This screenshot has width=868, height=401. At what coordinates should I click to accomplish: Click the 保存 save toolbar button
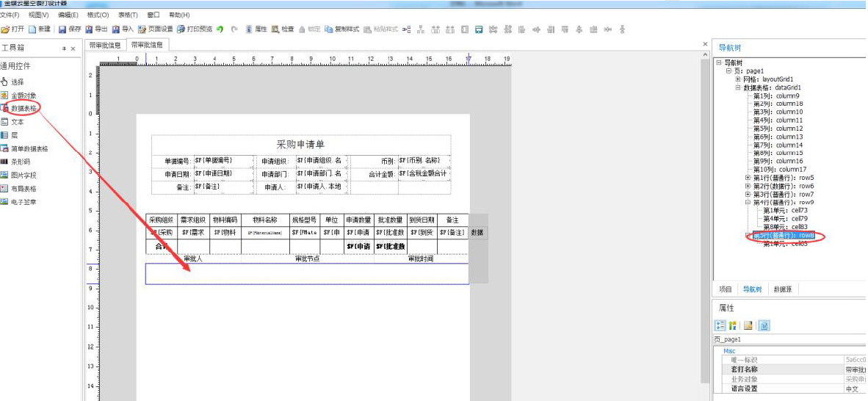pyautogui.click(x=69, y=29)
